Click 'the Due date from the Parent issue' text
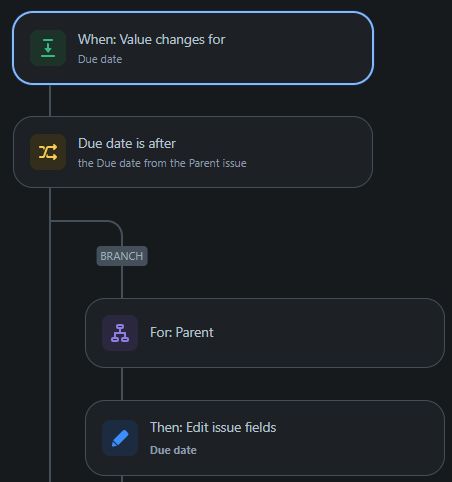 [x=162, y=163]
